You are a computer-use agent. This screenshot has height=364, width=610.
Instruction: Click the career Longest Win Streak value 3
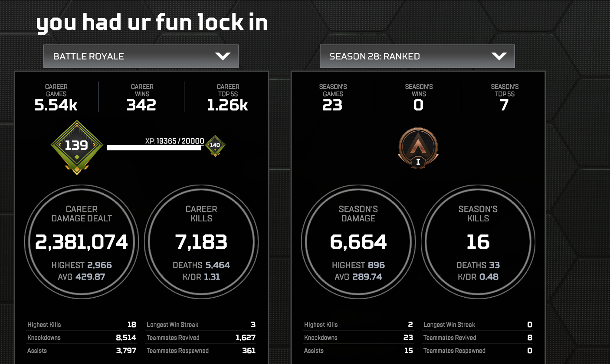253,325
